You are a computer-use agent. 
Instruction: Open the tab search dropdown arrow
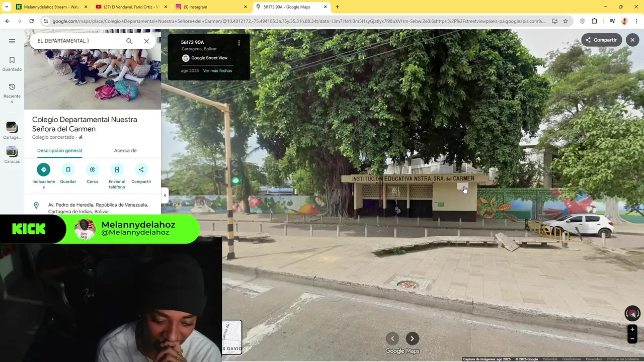(7, 7)
